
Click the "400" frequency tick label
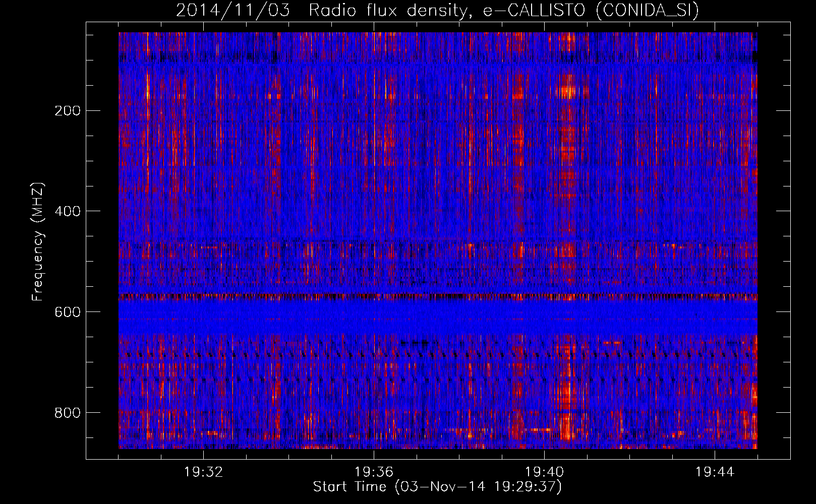[67, 211]
